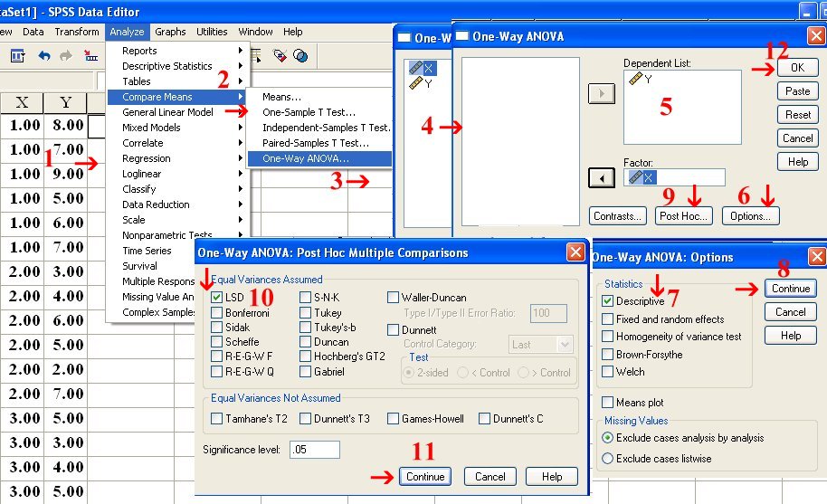
Task: Click Reset in One-Way ANOVA dialog
Action: click(x=797, y=114)
